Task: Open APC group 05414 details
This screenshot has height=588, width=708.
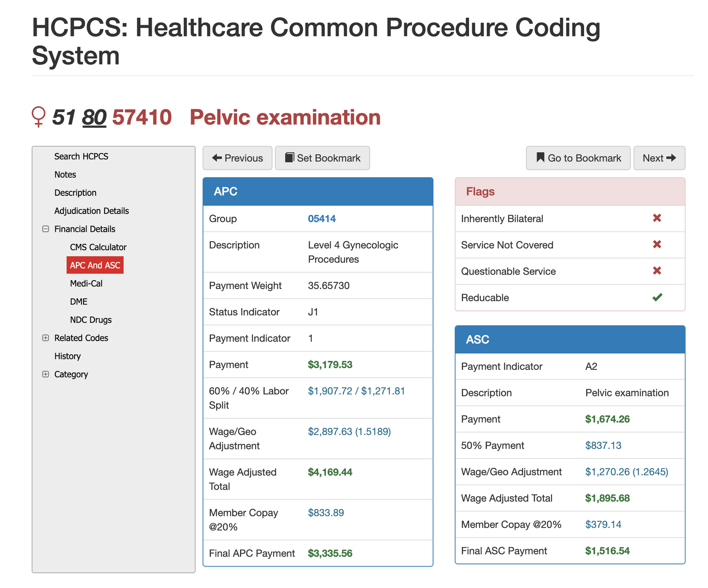Action: [x=322, y=218]
